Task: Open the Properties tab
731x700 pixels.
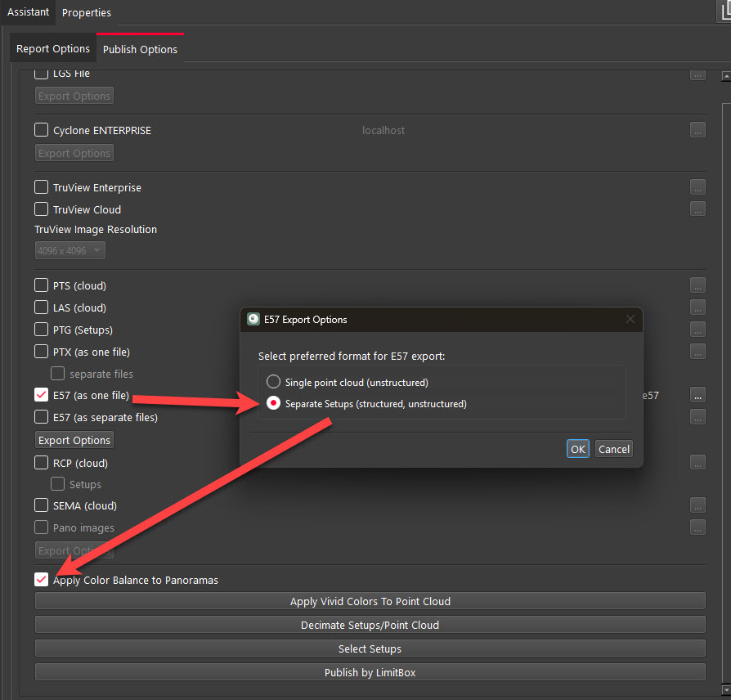Action: coord(86,12)
